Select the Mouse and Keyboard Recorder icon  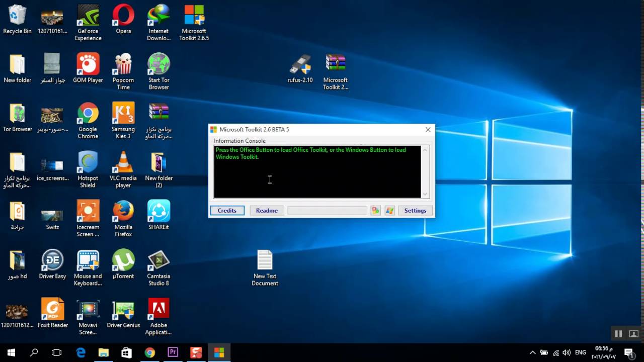[x=88, y=268]
